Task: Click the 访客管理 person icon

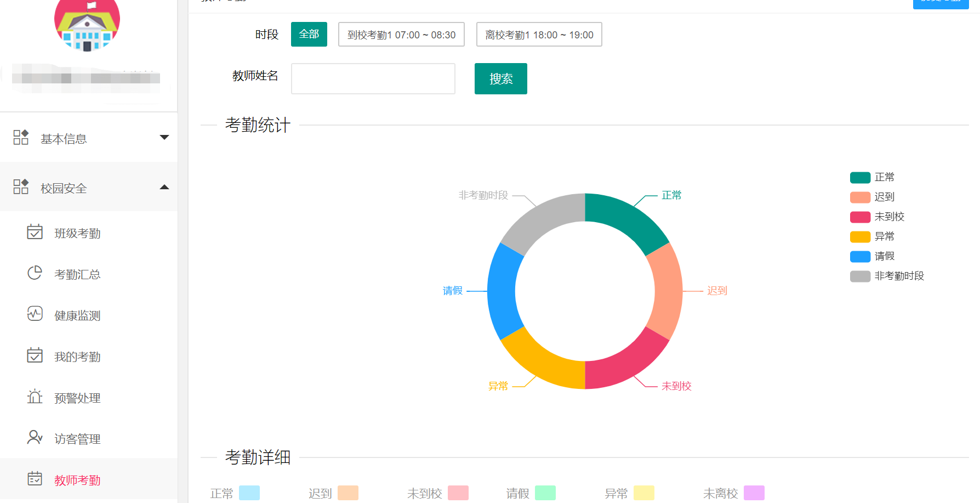Action: (35, 438)
